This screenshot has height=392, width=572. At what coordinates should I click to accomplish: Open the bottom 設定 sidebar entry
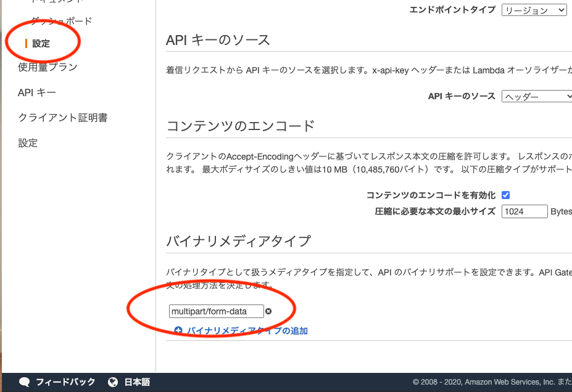tap(28, 143)
